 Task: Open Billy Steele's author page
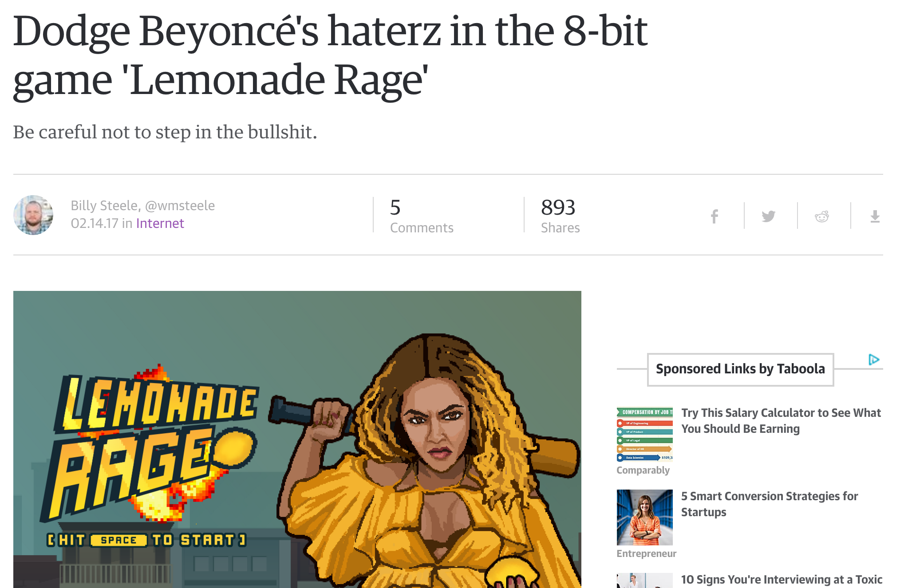pyautogui.click(x=105, y=206)
